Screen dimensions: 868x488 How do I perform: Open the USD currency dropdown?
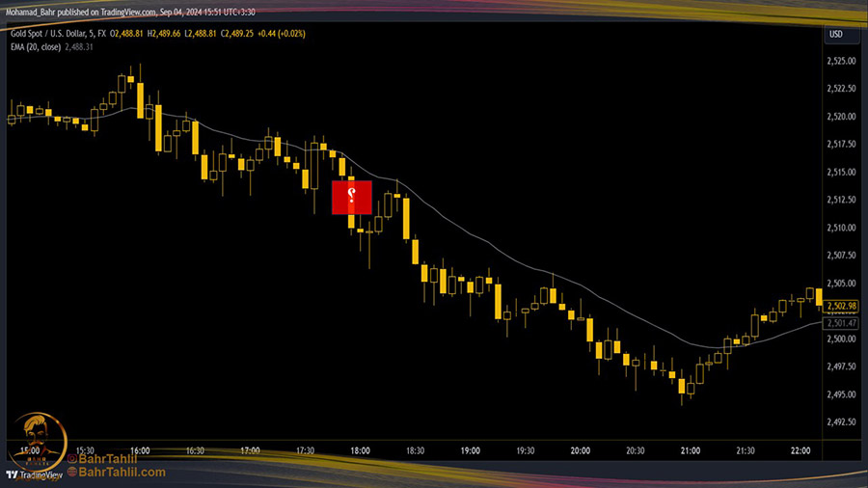click(836, 35)
